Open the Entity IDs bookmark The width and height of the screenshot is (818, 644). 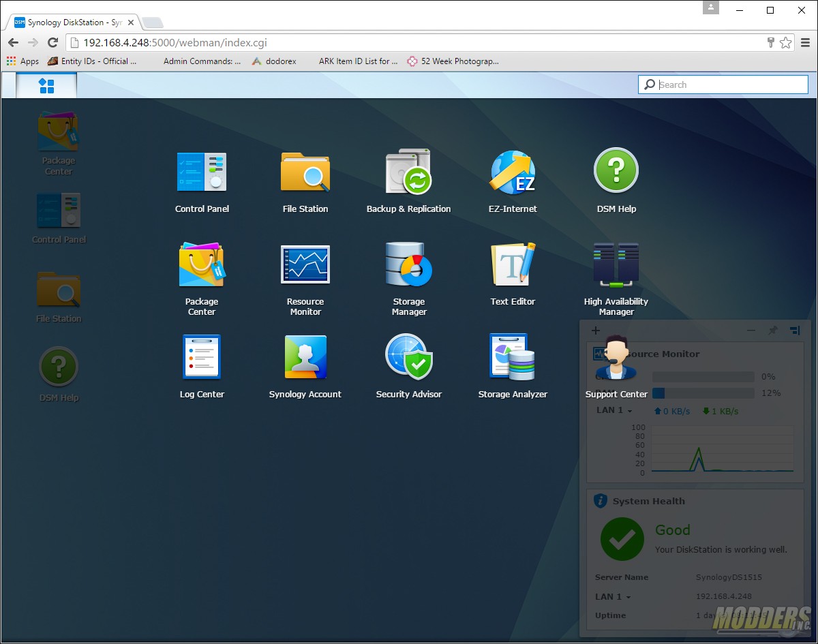92,61
